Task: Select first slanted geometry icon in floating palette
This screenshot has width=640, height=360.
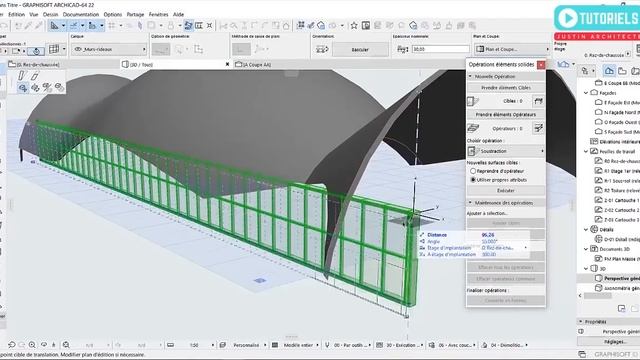Action: tap(22, 75)
